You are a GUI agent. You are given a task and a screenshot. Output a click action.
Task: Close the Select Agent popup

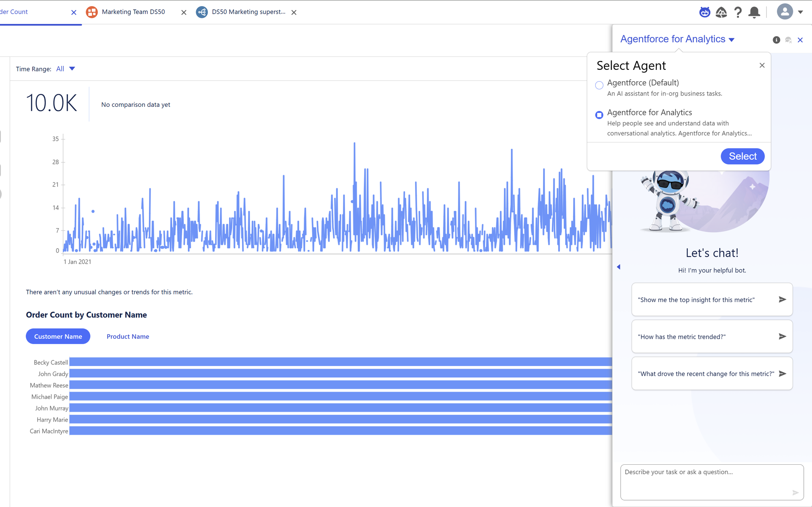pyautogui.click(x=762, y=65)
